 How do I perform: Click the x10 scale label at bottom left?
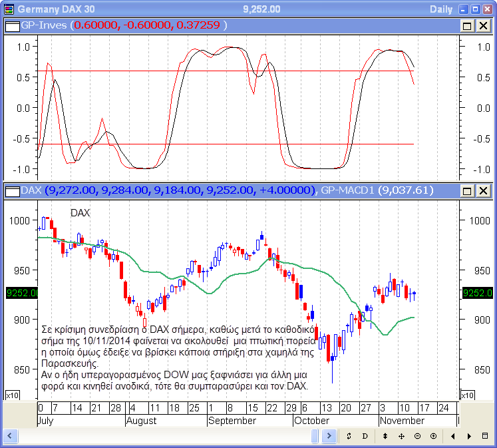[x=12, y=395]
